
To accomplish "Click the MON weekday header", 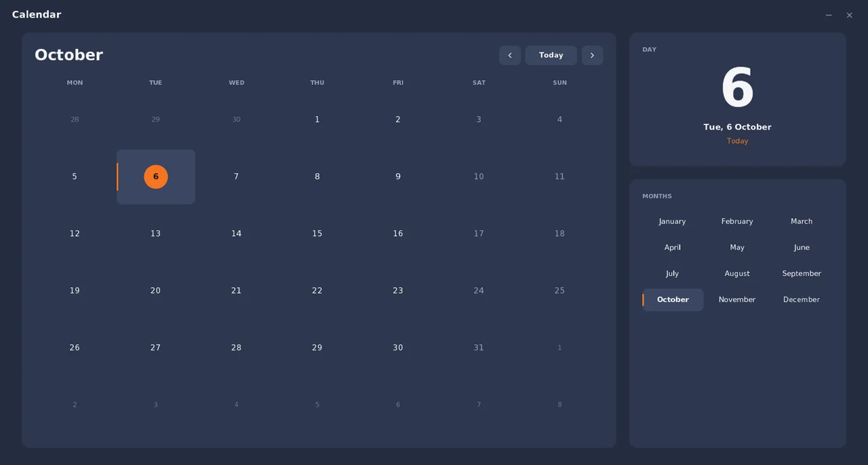I will coord(75,83).
